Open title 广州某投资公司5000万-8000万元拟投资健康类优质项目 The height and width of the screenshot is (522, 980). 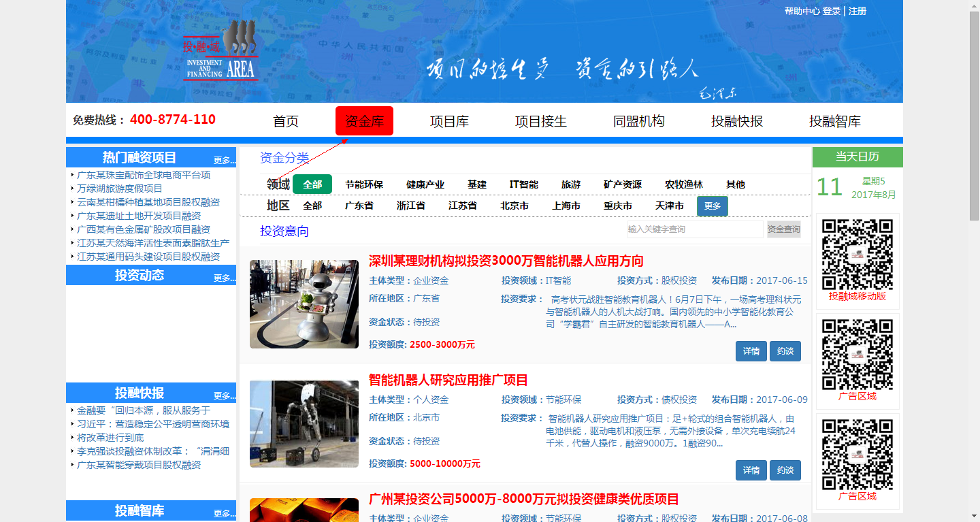(x=524, y=500)
